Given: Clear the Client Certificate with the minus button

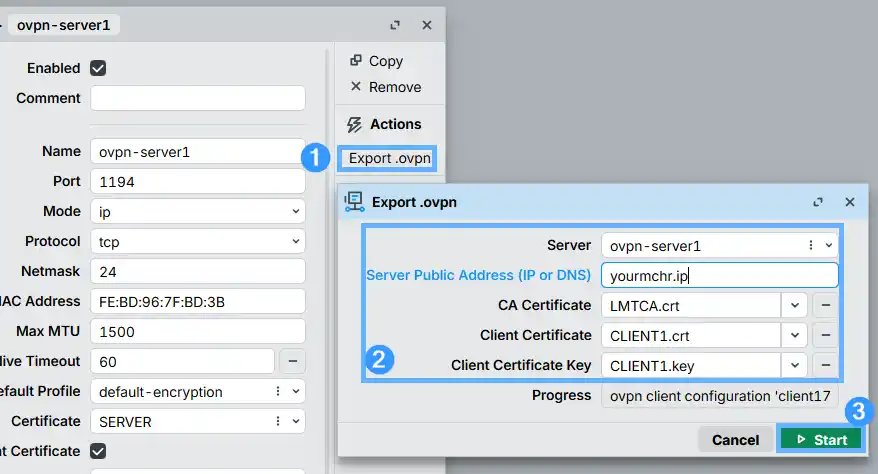Looking at the screenshot, I should [825, 335].
